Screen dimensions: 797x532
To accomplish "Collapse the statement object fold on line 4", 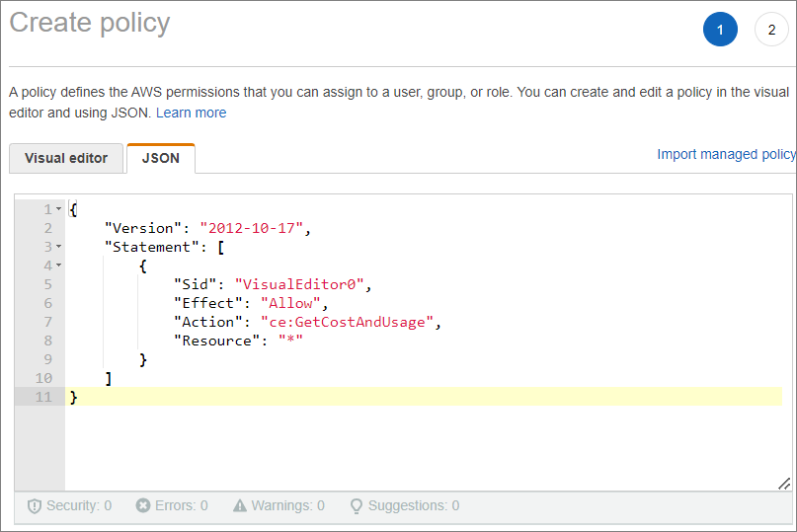I will pyautogui.click(x=59, y=266).
